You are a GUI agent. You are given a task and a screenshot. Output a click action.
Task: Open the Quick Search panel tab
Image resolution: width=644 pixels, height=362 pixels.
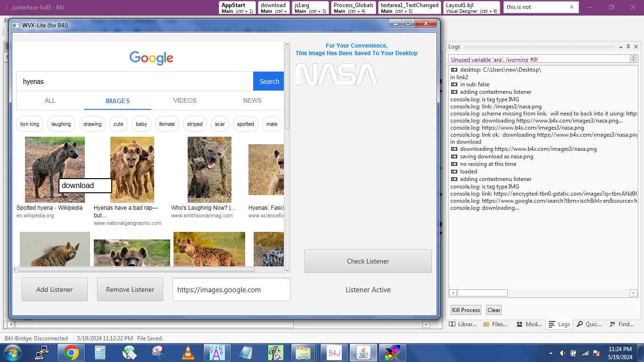click(589, 324)
